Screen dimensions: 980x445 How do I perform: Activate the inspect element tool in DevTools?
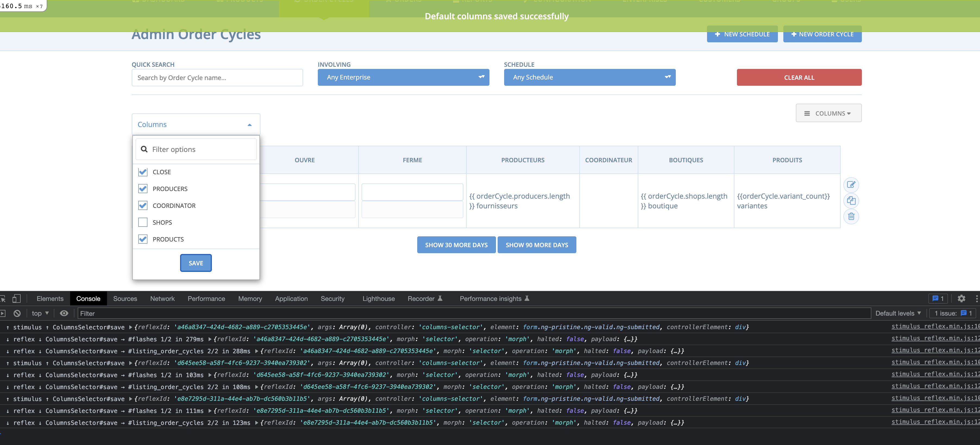(4, 298)
